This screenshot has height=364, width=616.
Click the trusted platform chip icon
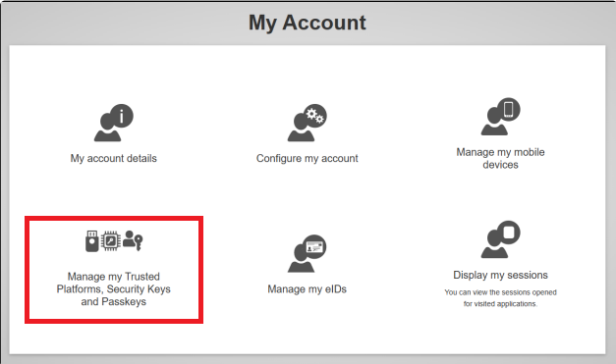pos(111,240)
